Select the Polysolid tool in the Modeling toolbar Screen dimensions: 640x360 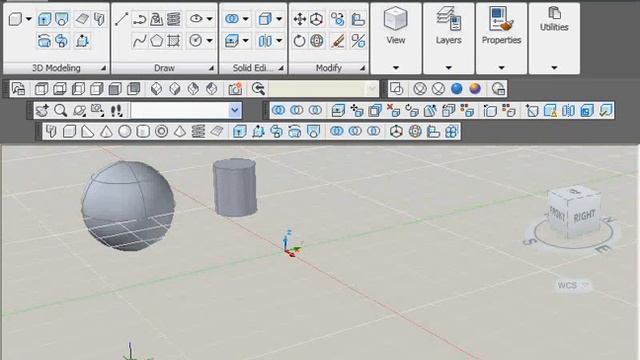(x=51, y=131)
